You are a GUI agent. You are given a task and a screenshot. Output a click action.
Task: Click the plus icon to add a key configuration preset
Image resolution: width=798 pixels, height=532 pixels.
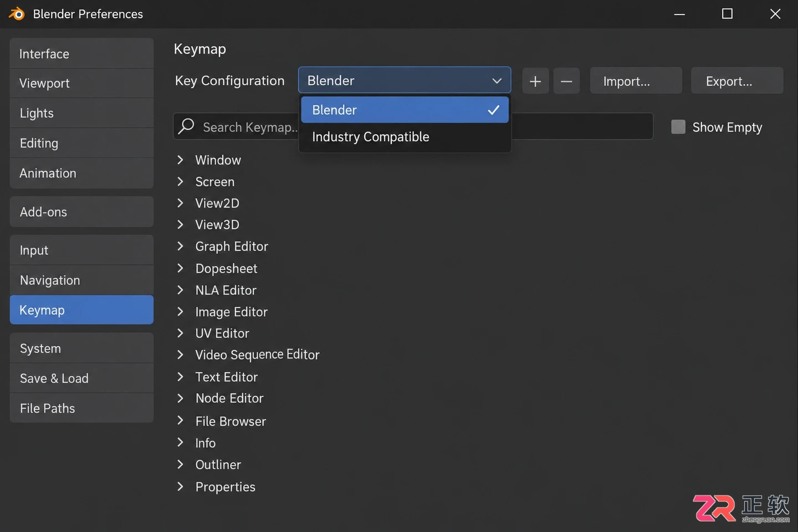tap(535, 81)
